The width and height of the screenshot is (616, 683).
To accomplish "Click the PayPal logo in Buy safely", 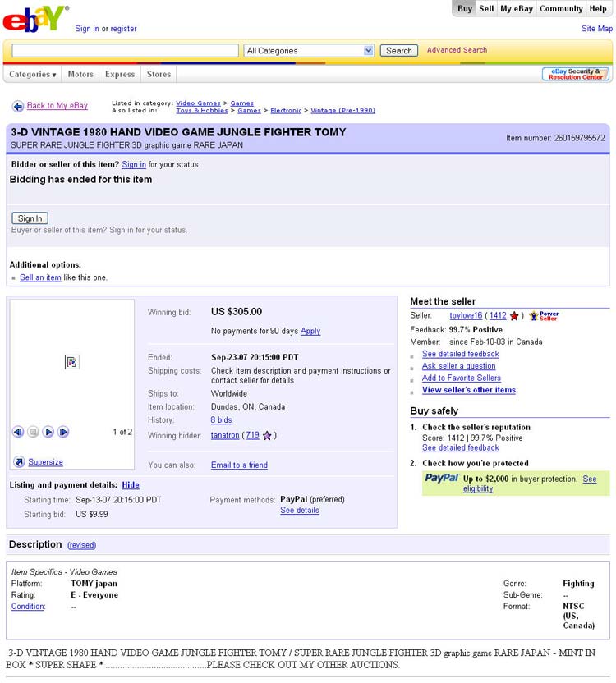I will coord(442,478).
